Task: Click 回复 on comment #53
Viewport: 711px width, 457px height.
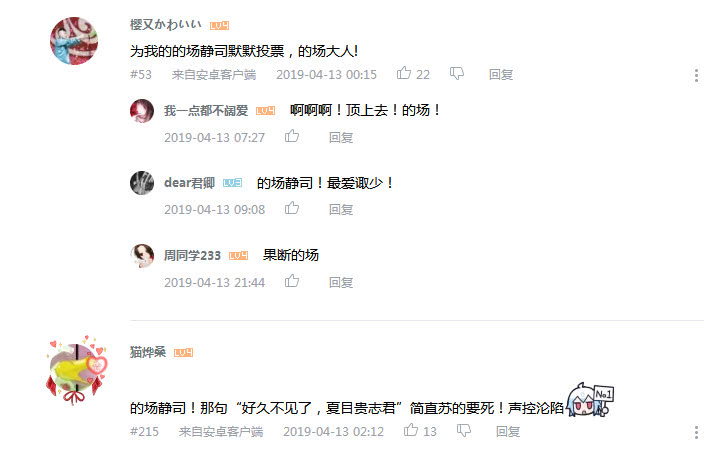Action: tap(501, 74)
